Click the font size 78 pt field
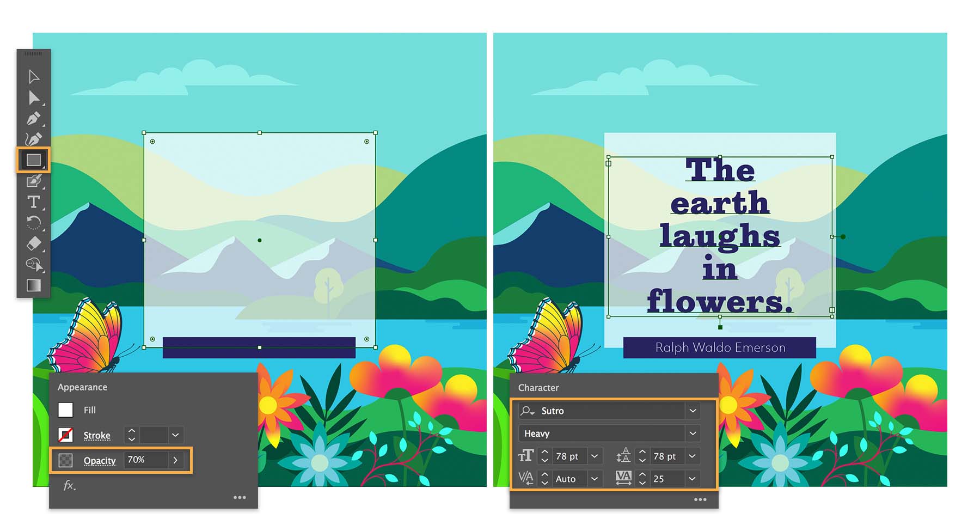This screenshot has width=980, height=525. [570, 456]
